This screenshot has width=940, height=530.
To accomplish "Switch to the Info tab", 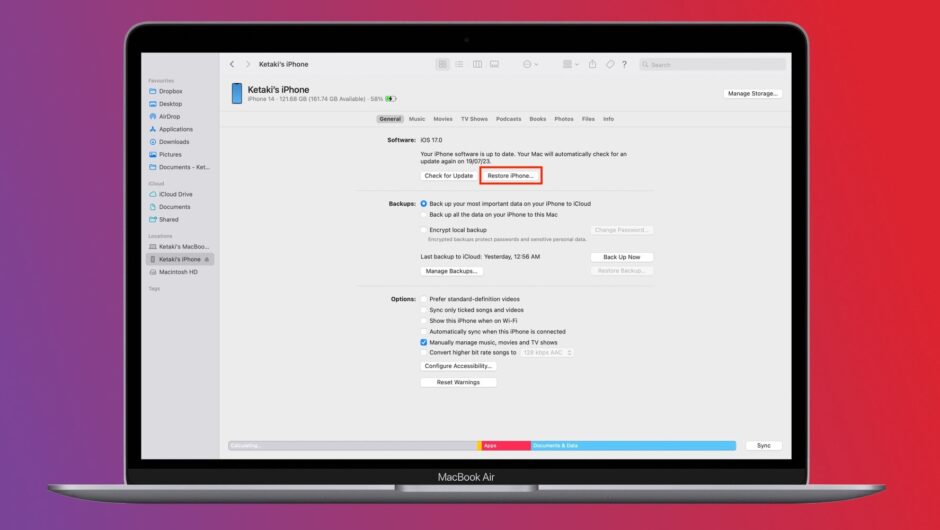I will tap(608, 119).
